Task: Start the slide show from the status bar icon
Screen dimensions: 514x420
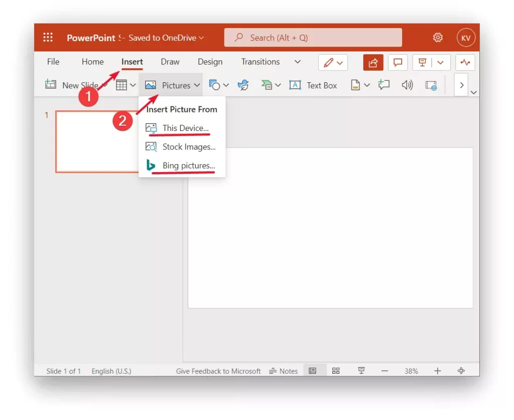Action: [361, 370]
